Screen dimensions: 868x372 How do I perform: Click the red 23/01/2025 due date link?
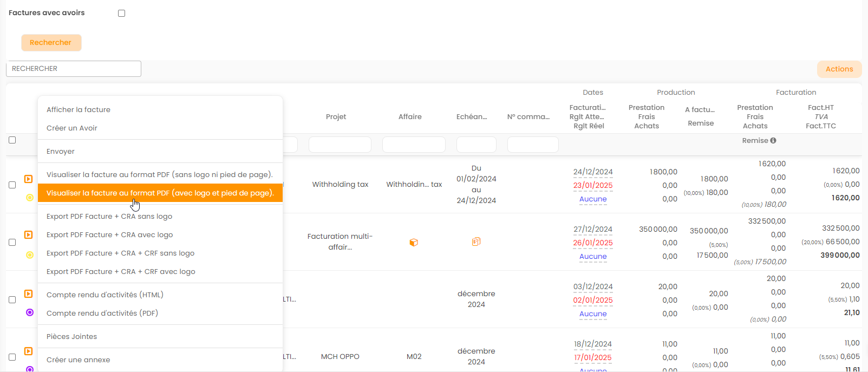pyautogui.click(x=593, y=186)
